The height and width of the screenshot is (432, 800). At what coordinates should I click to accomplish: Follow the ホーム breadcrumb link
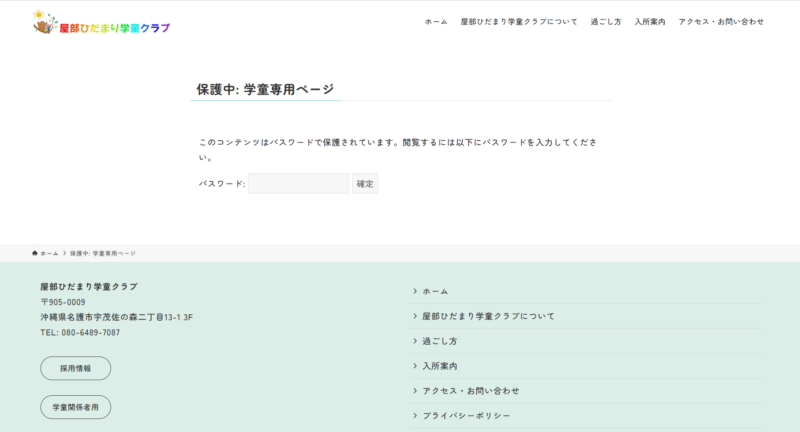point(49,253)
